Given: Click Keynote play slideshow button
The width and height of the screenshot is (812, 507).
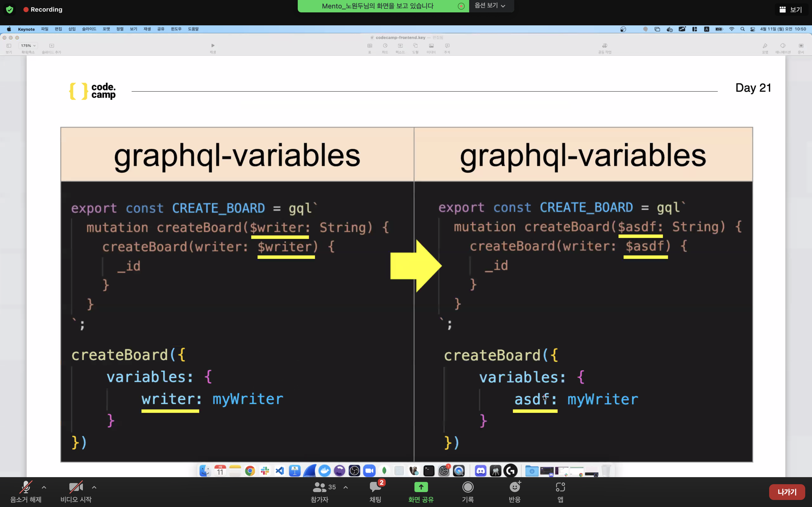Looking at the screenshot, I should click(x=213, y=46).
